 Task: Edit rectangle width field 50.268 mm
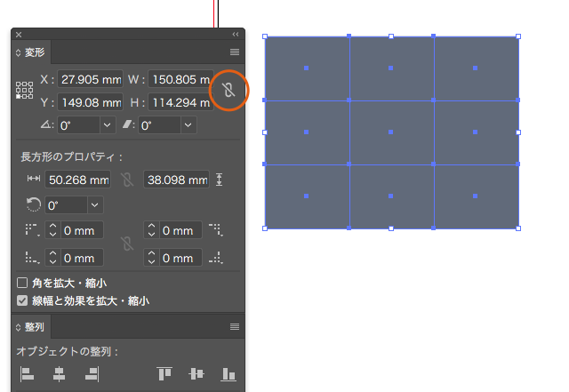[77, 180]
